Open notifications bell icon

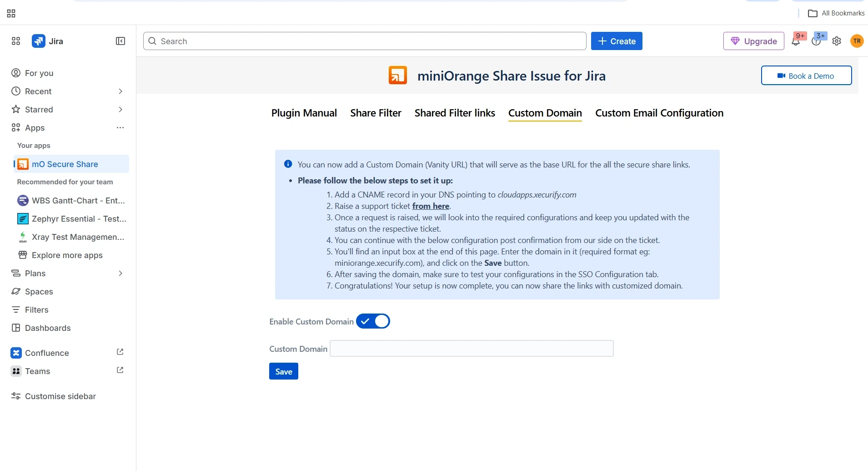(x=796, y=41)
